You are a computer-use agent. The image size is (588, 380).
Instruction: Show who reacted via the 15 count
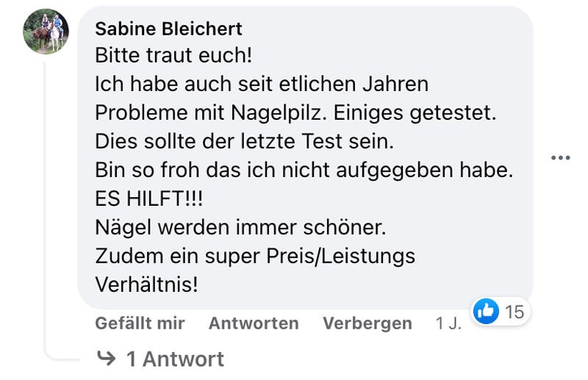(514, 312)
